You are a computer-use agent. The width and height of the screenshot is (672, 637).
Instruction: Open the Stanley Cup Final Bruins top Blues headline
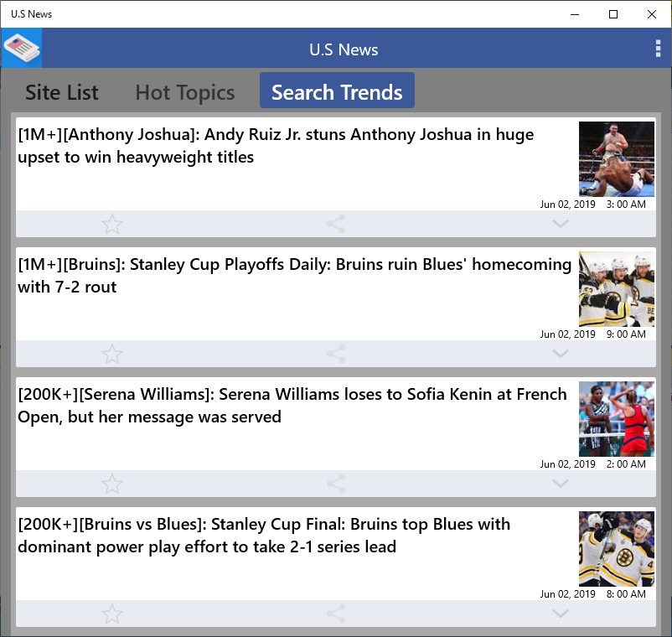coord(264,536)
